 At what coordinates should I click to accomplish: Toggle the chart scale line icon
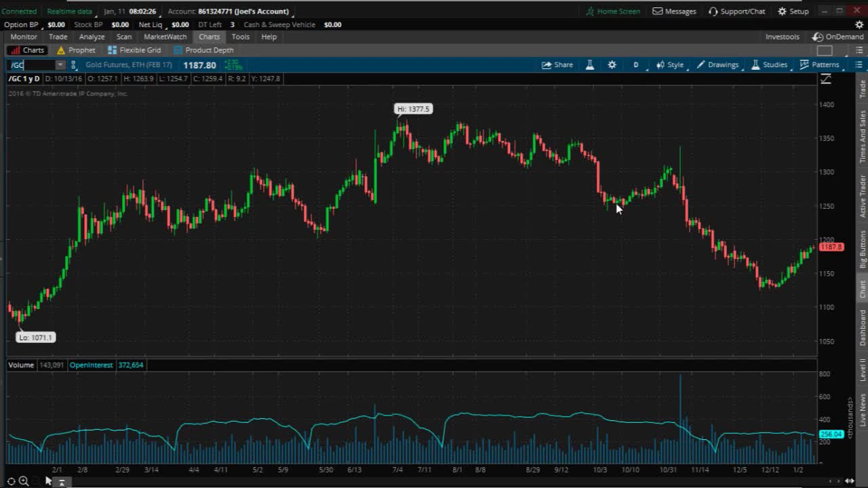click(825, 79)
